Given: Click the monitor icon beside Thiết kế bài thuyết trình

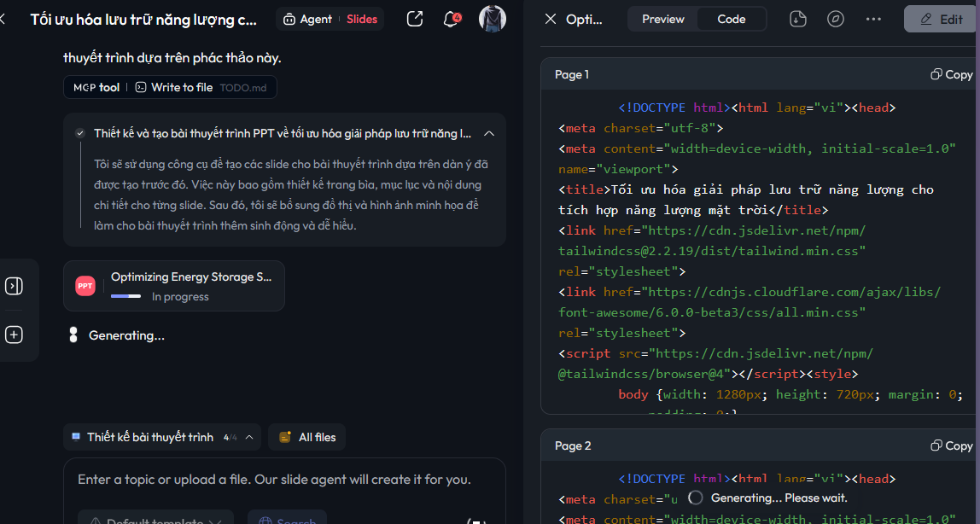Looking at the screenshot, I should pyautogui.click(x=76, y=437).
